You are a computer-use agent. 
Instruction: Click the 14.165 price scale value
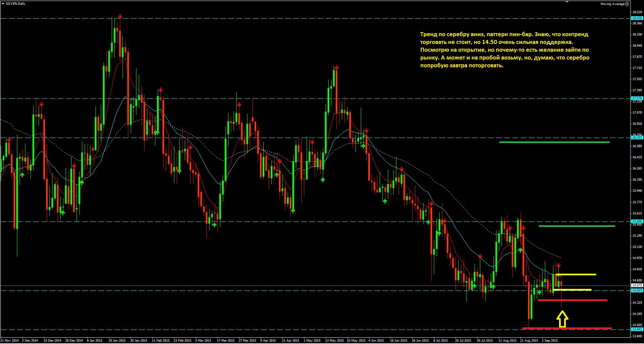[x=637, y=314]
